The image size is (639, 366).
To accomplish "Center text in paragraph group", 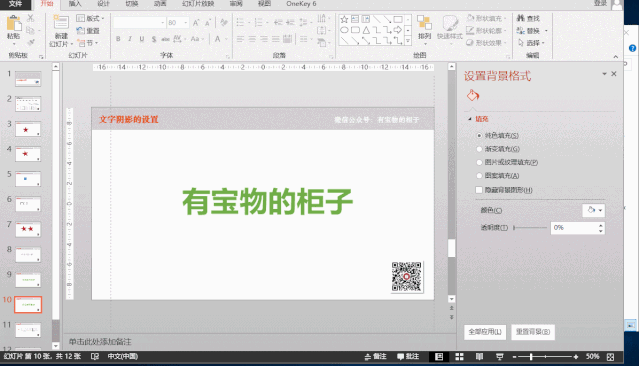I will click(x=252, y=39).
